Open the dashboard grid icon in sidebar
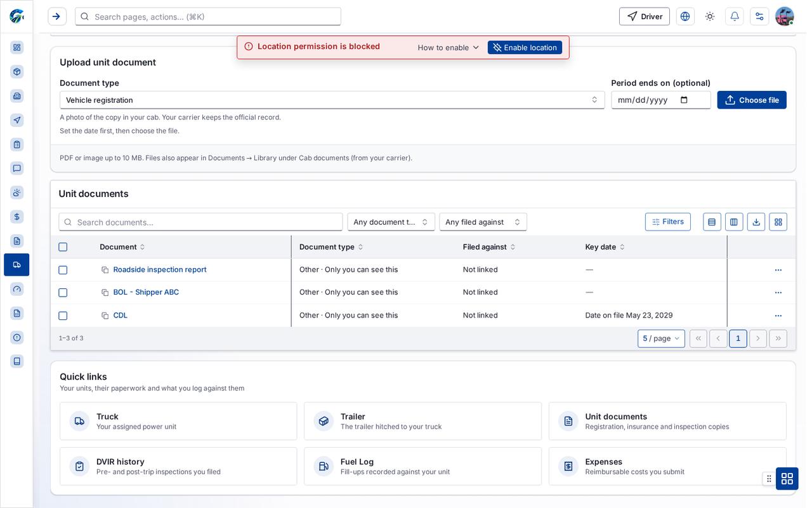The image size is (812, 508). [x=17, y=48]
